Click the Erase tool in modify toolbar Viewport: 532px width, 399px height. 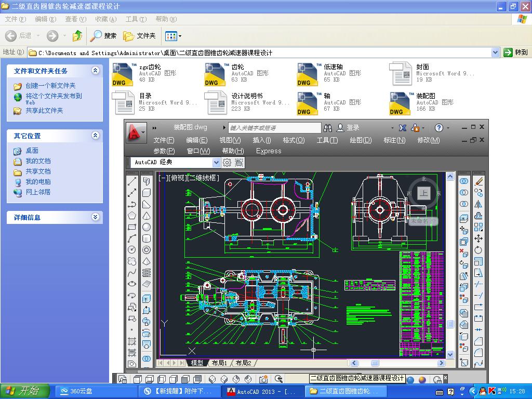(x=478, y=181)
